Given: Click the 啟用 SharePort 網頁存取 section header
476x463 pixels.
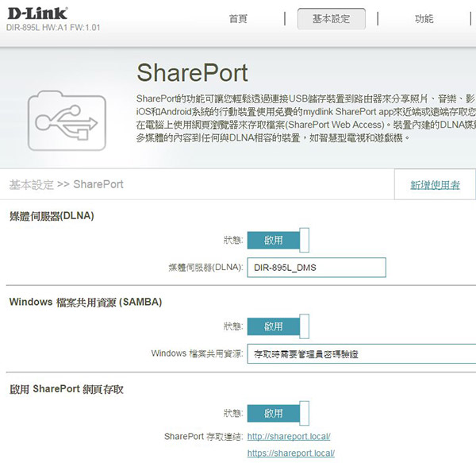Looking at the screenshot, I should tap(67, 389).
